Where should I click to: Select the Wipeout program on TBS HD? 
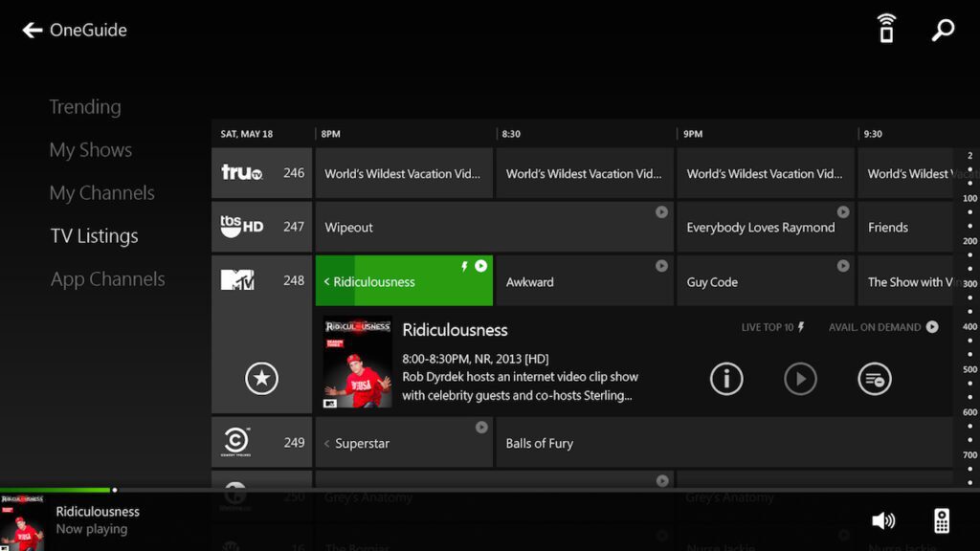pyautogui.click(x=495, y=226)
